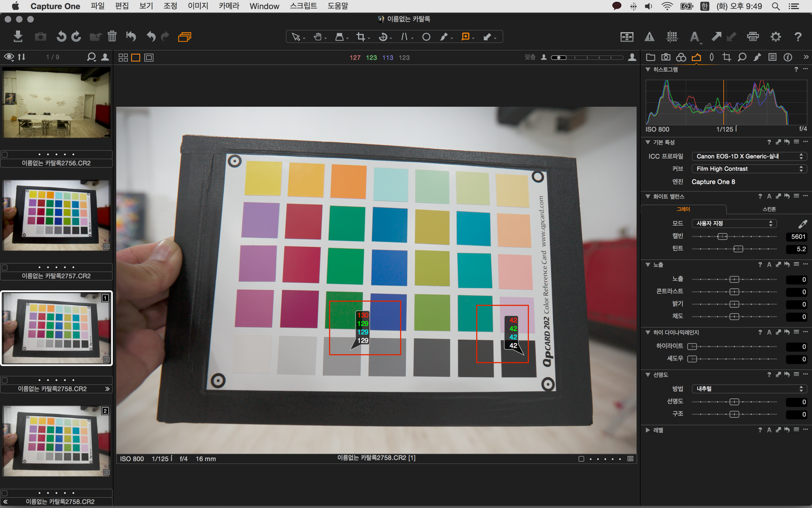Viewport: 812px width, 508px height.
Task: Check the box above 이름없는 카탈록2757.CR2
Action: [x=5, y=268]
